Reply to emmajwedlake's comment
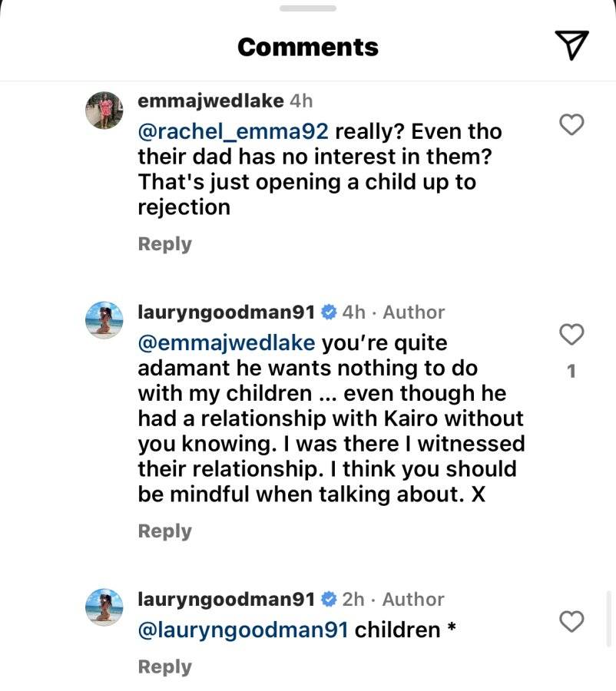Screen dimensions: 616x691 tap(165, 244)
